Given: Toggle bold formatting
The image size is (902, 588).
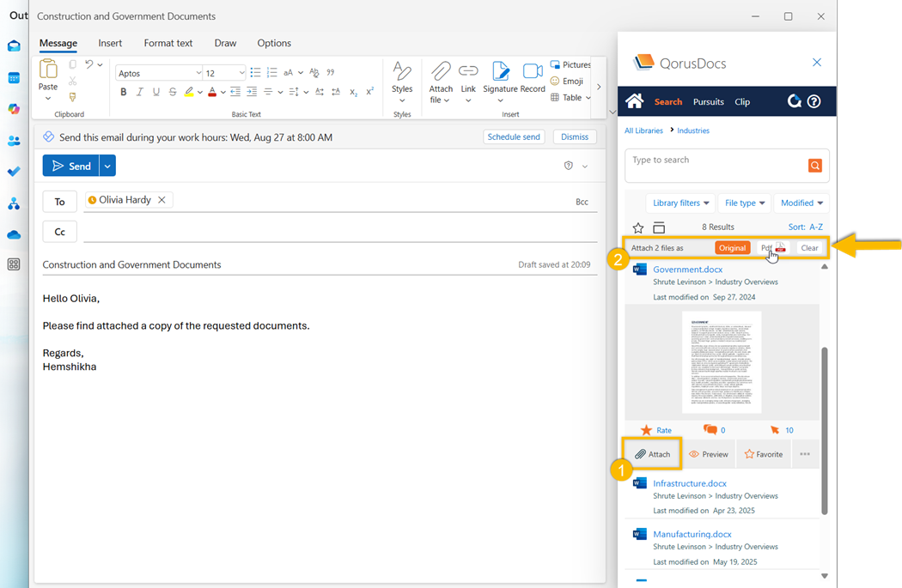Looking at the screenshot, I should pos(124,92).
